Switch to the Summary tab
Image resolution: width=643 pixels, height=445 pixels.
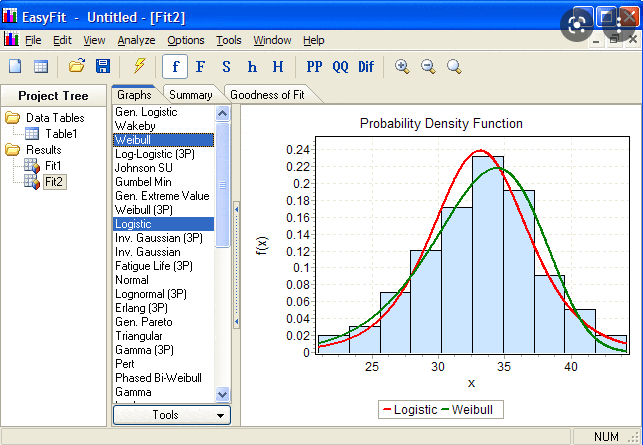[x=191, y=95]
